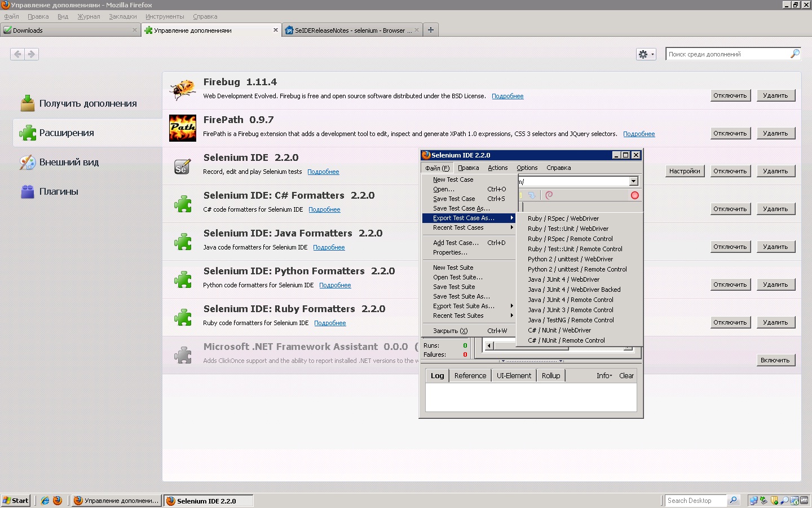Disable the Firebug extension
The height and width of the screenshot is (508, 812).
click(x=730, y=95)
